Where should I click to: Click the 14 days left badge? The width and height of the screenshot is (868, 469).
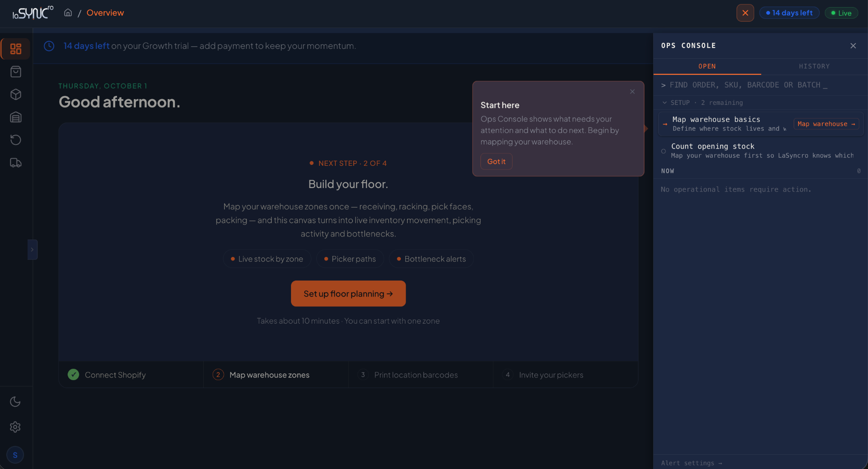[x=789, y=13]
